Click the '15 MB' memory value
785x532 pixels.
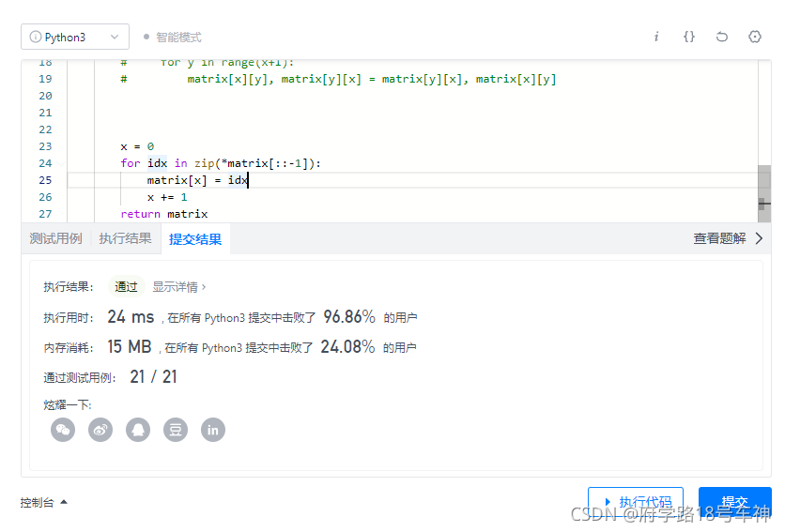pyautogui.click(x=130, y=347)
